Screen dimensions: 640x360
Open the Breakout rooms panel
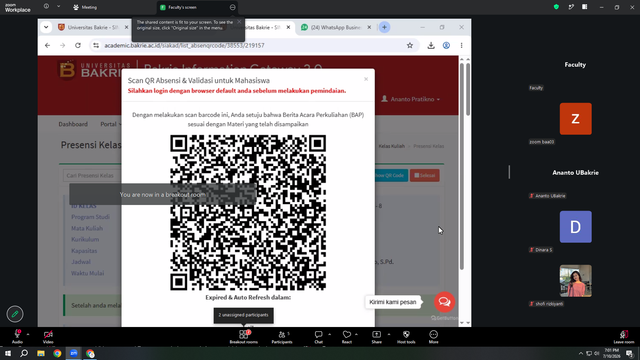pyautogui.click(x=244, y=337)
